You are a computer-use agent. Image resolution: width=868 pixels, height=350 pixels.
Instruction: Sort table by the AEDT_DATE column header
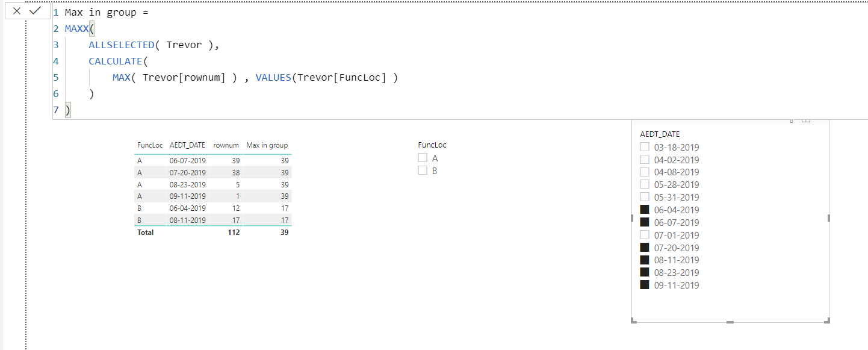(187, 145)
